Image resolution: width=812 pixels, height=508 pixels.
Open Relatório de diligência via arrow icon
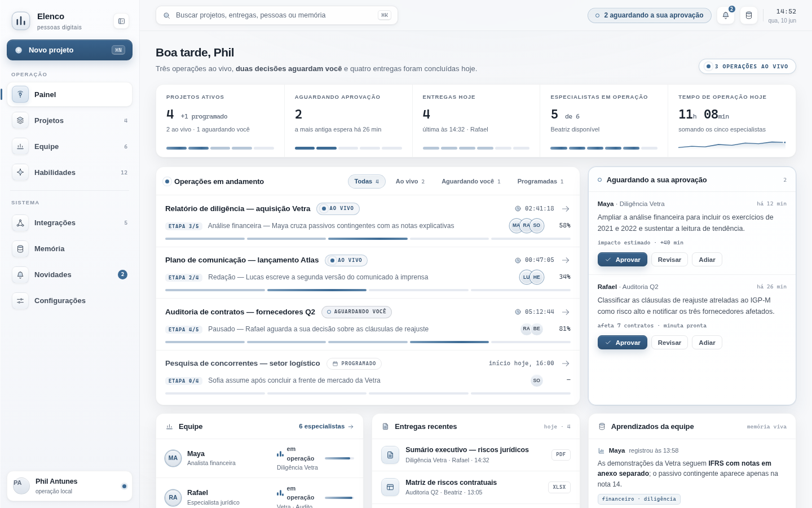(x=566, y=209)
